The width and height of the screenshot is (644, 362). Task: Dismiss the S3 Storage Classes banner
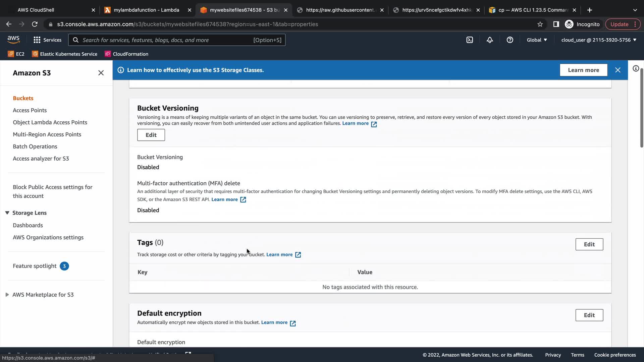pos(618,70)
